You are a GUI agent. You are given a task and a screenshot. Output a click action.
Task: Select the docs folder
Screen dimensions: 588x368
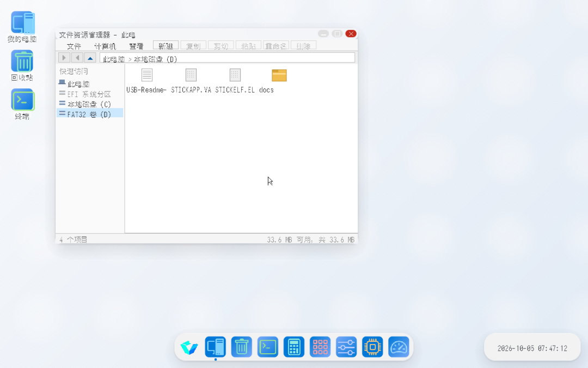click(279, 81)
